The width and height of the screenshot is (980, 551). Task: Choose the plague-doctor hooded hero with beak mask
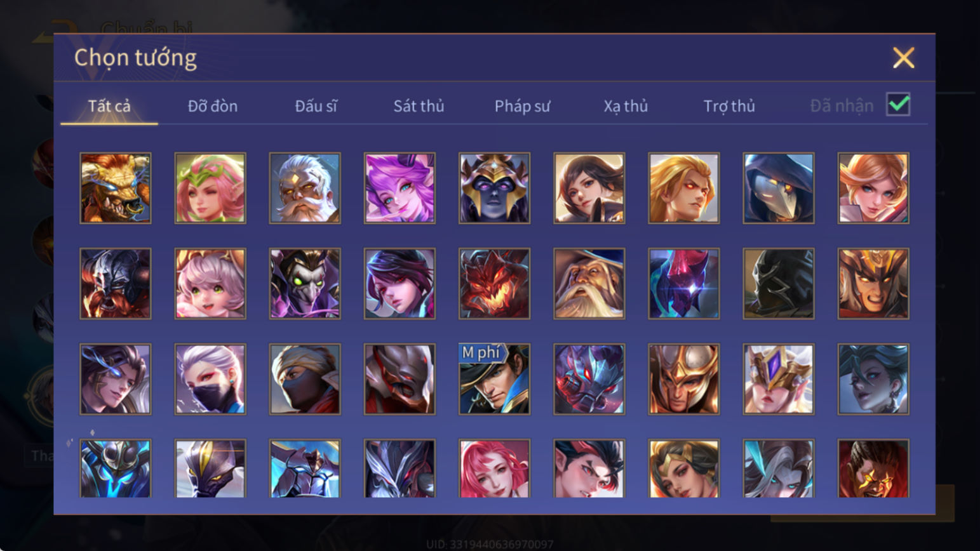(779, 188)
